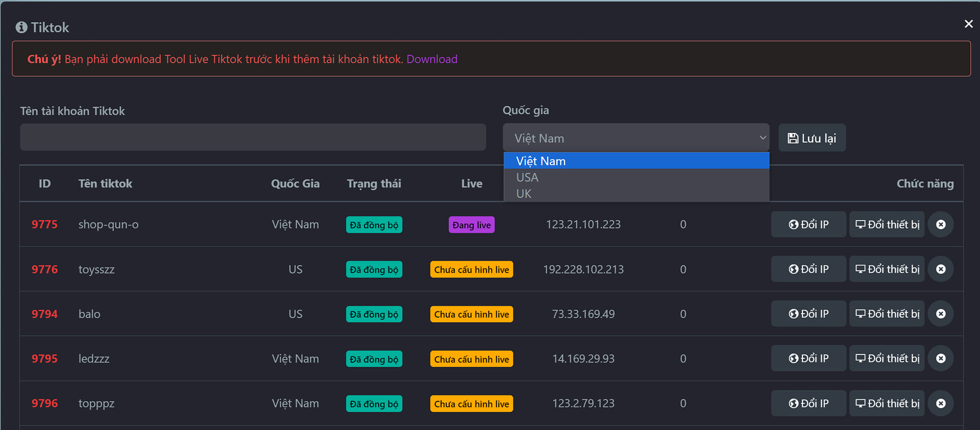Open the Quốc gia country dropdown
980x430 pixels.
coord(635,138)
